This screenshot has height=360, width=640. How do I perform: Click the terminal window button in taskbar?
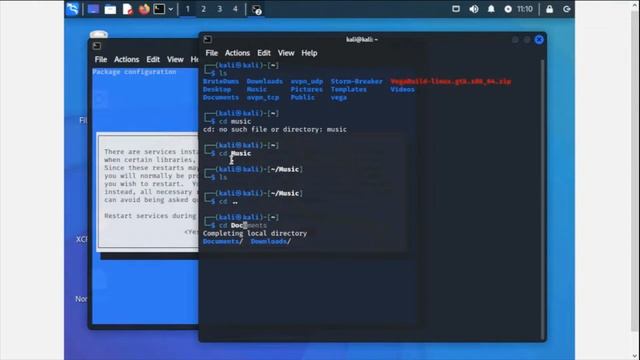click(x=256, y=9)
